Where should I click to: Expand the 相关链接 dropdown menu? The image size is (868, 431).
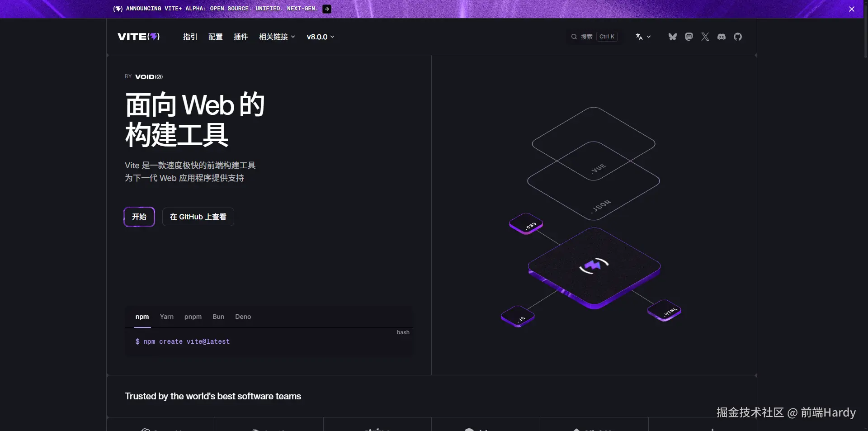pyautogui.click(x=277, y=37)
